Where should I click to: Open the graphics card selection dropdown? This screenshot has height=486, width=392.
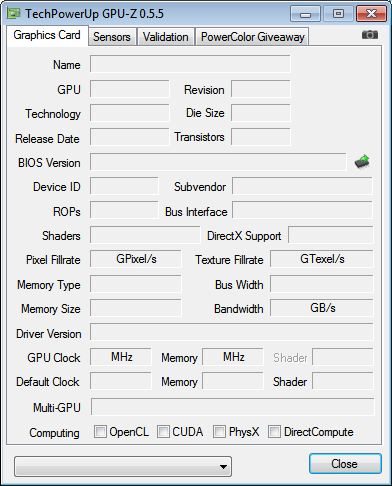tap(123, 466)
